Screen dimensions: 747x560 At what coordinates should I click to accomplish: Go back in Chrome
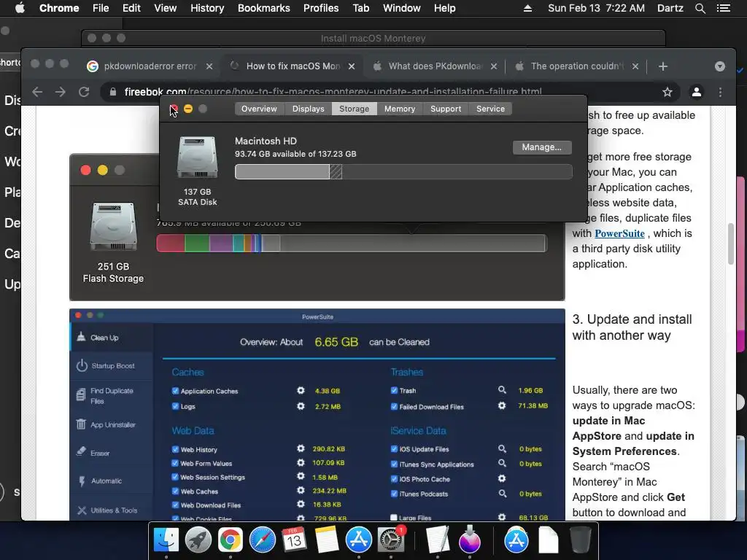[37, 92]
